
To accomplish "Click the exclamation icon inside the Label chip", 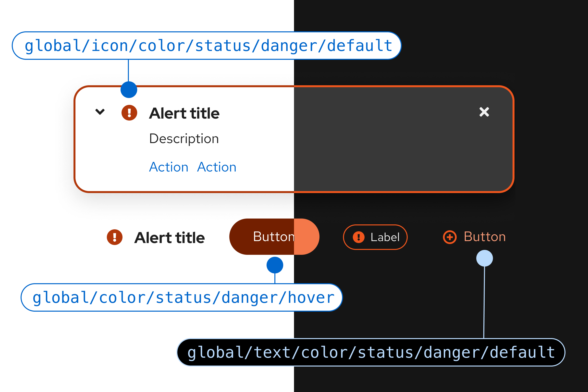I will tap(358, 237).
